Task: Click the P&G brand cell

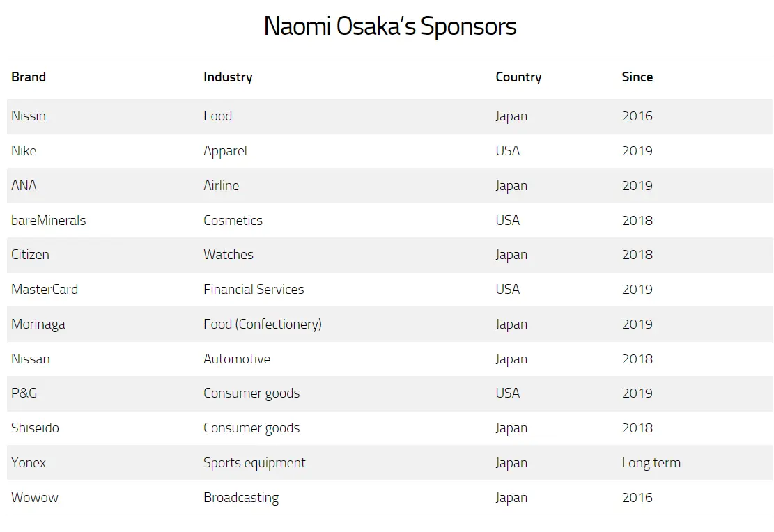Action: click(24, 393)
